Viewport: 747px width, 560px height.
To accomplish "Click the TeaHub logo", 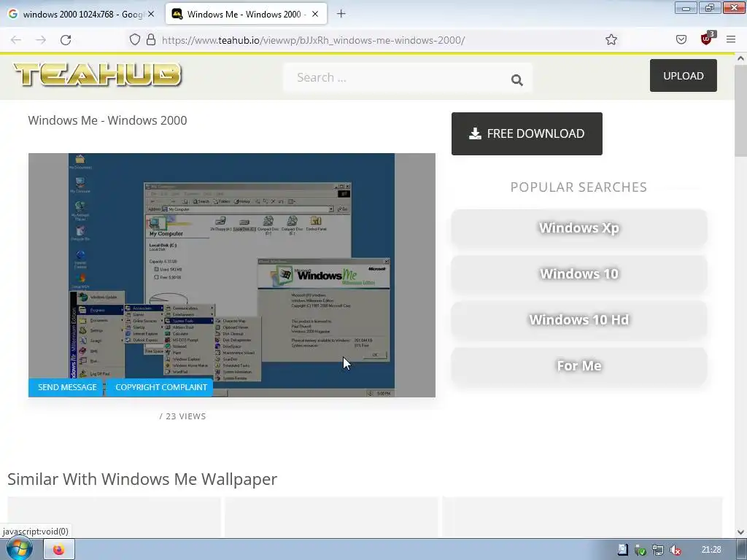I will pos(98,75).
